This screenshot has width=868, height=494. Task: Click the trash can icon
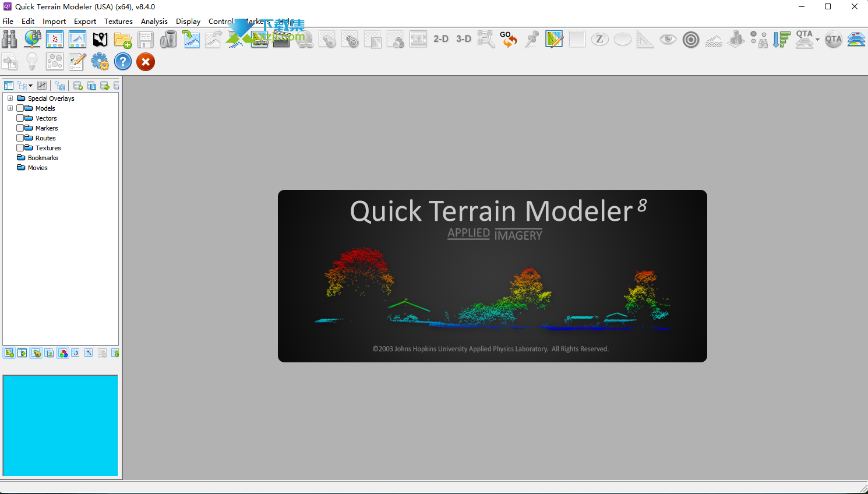168,39
